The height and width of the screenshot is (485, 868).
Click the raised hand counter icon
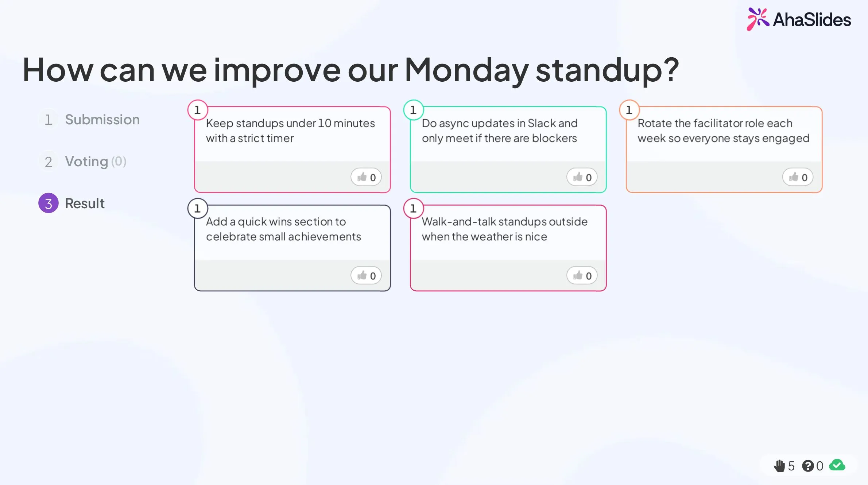[x=780, y=466]
